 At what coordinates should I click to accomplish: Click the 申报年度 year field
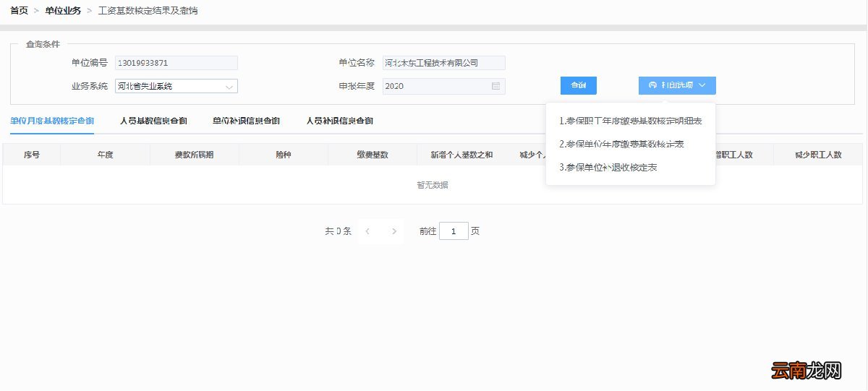click(x=443, y=86)
